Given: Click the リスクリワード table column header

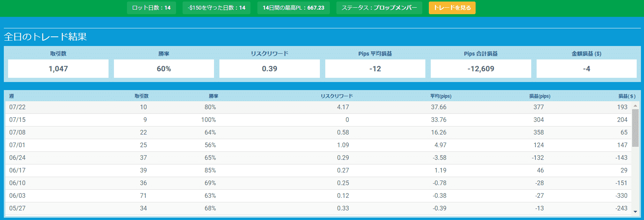Looking at the screenshot, I should click(336, 96).
